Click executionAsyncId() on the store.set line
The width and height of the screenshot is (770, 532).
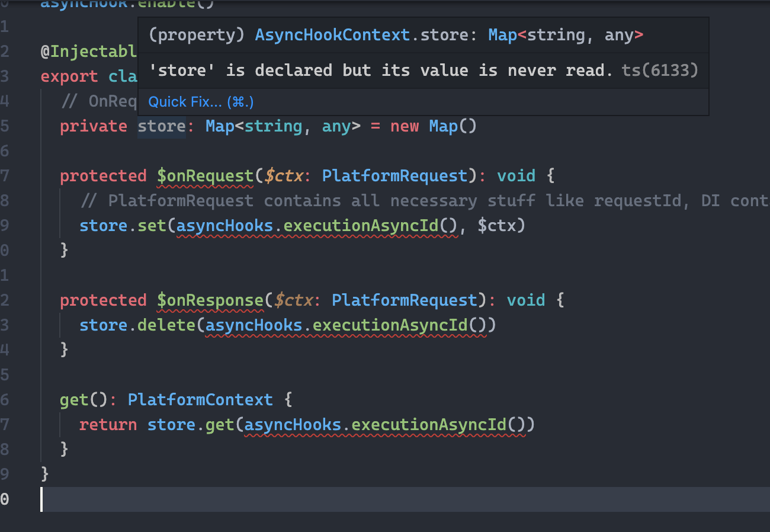click(371, 226)
